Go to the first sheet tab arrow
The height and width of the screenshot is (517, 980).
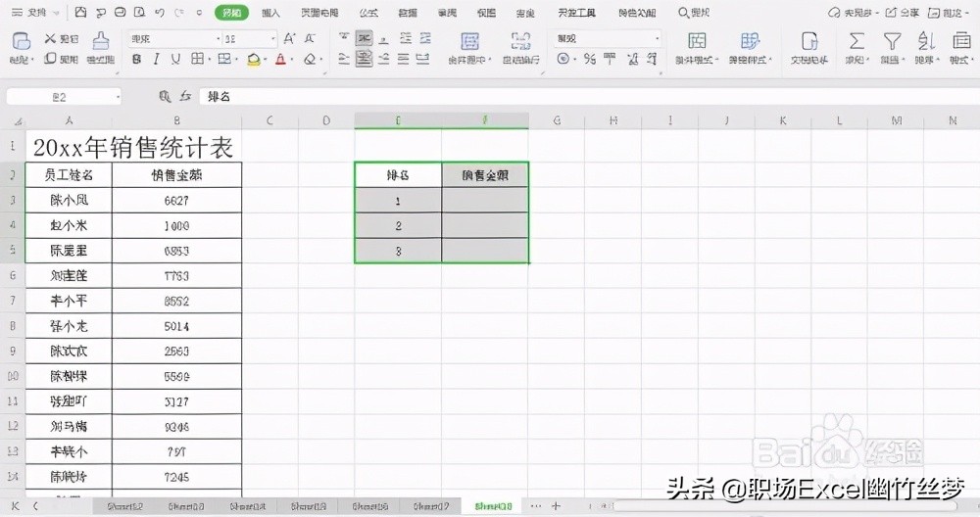(16, 506)
